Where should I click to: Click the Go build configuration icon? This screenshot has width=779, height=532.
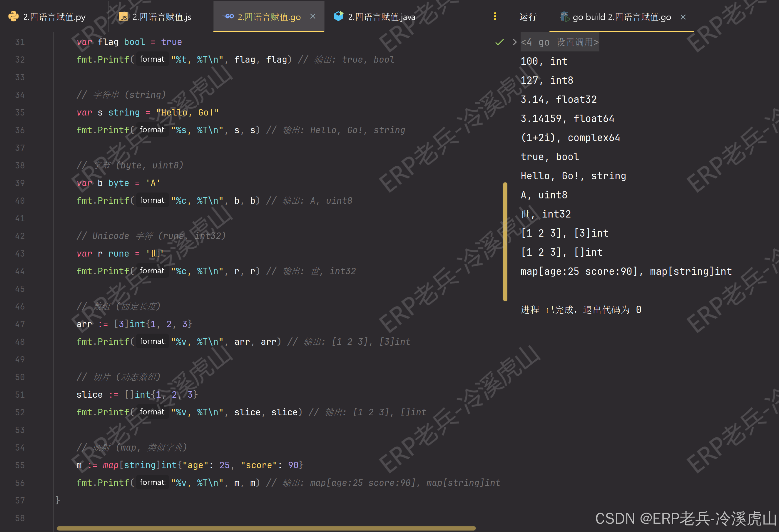click(x=564, y=17)
